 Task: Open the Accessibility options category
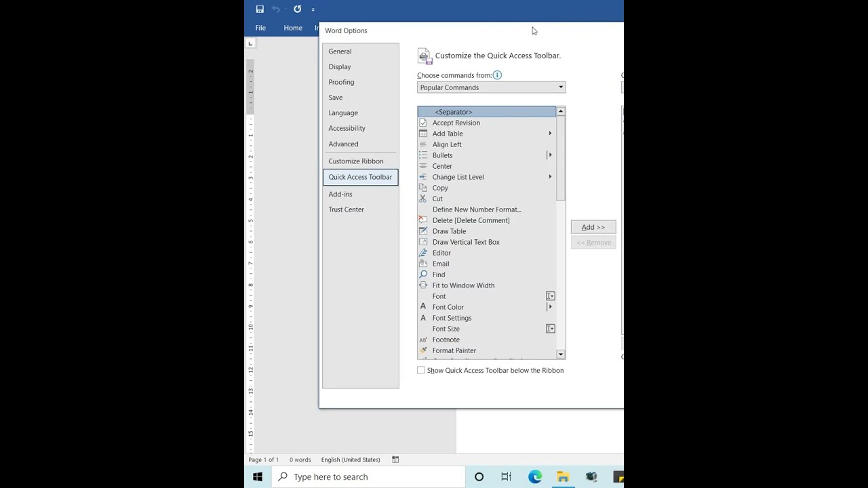click(x=347, y=128)
